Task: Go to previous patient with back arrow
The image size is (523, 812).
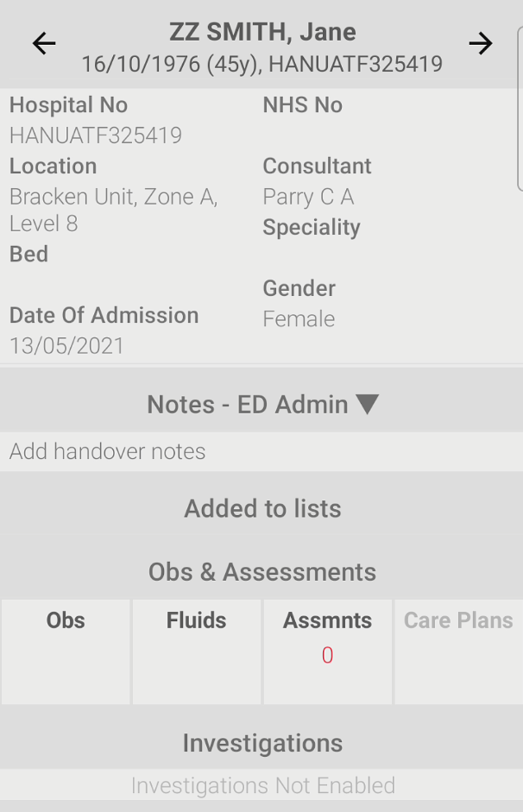Action: [x=44, y=43]
